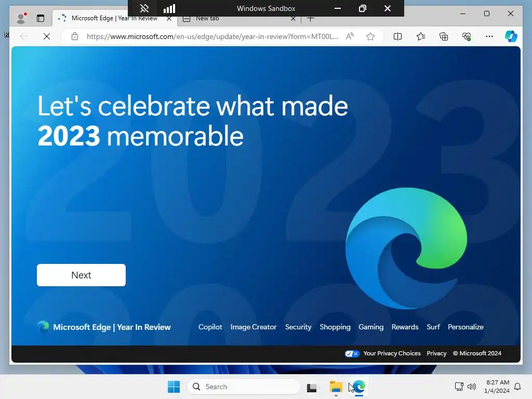Open Split screen icon

[397, 36]
